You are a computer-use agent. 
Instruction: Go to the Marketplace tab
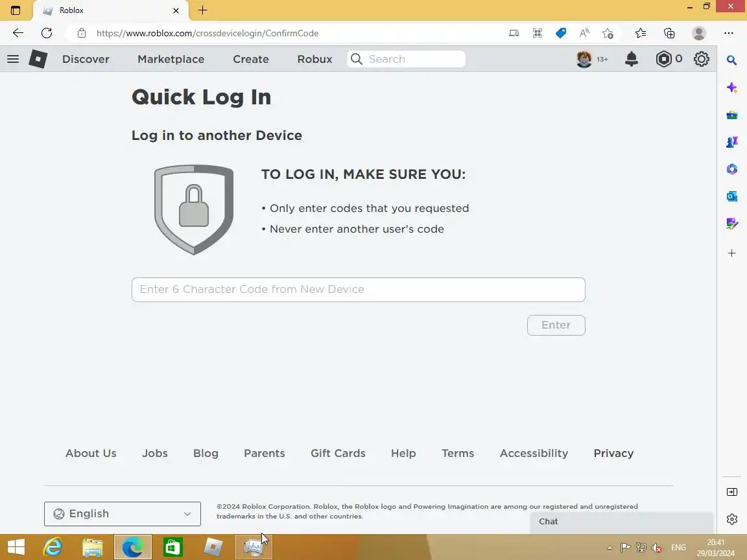[x=171, y=59]
